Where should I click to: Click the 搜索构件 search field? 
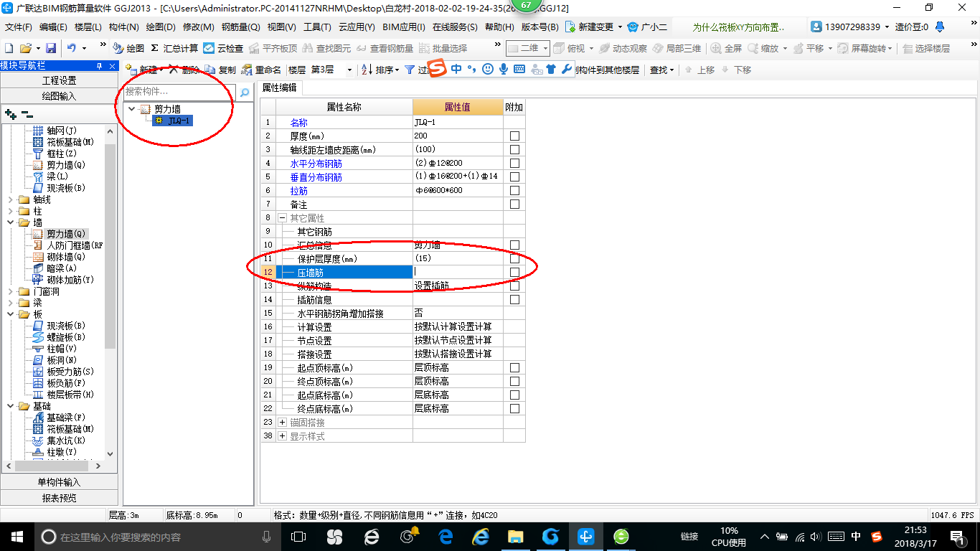(x=180, y=93)
